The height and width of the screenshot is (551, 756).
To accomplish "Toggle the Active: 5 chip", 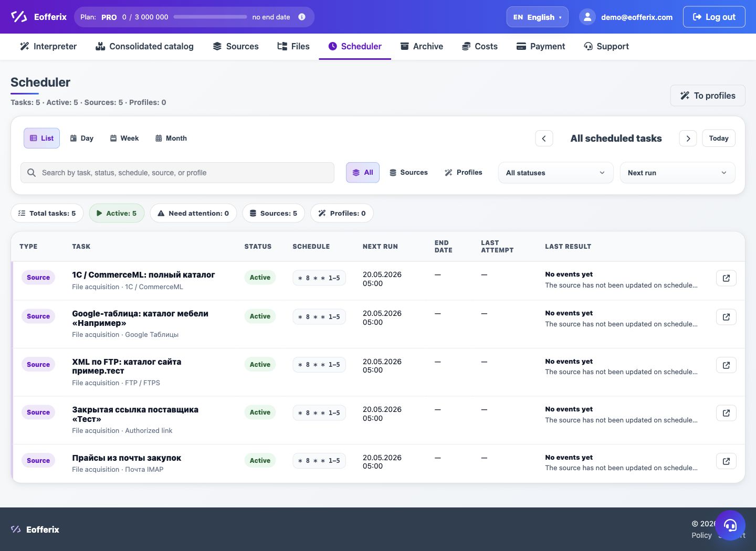I will pyautogui.click(x=117, y=213).
